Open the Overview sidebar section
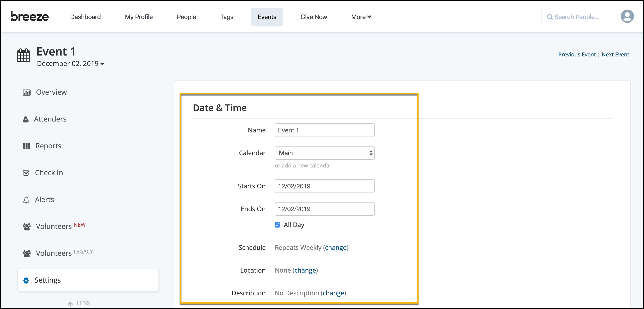Image resolution: width=644 pixels, height=309 pixels. point(45,92)
